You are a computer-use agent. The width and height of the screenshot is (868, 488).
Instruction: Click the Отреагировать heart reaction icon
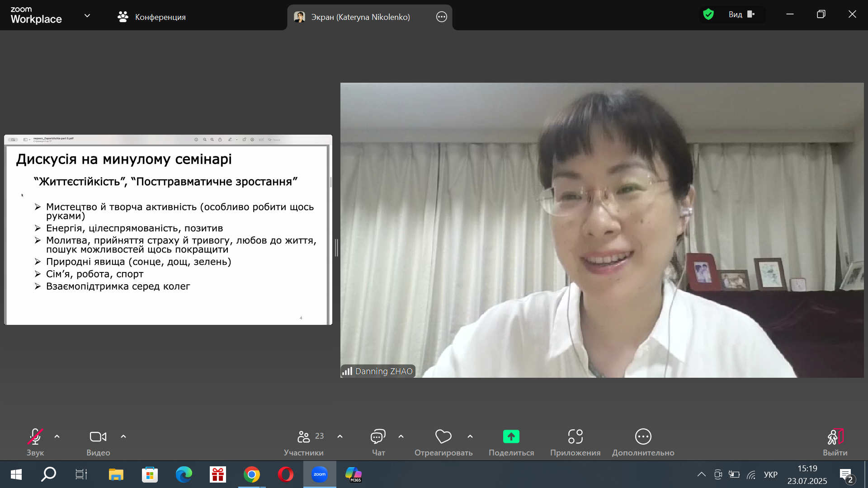[443, 436]
